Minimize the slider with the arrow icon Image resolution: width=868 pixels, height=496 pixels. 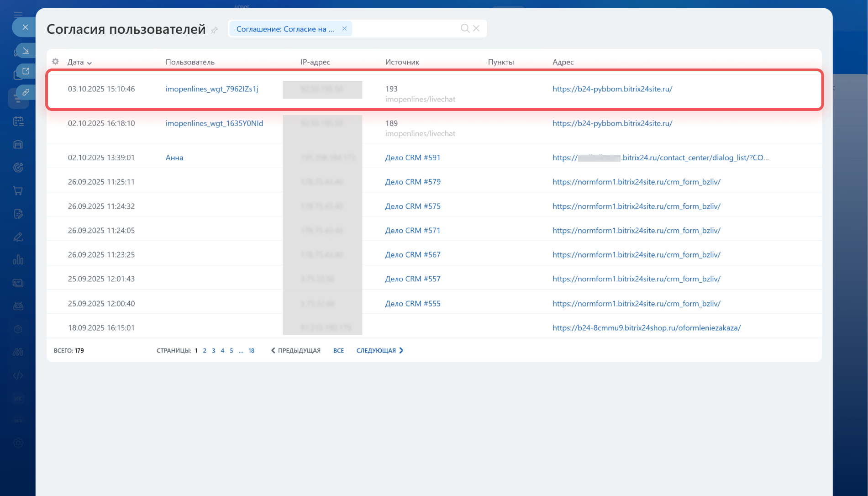coord(26,50)
